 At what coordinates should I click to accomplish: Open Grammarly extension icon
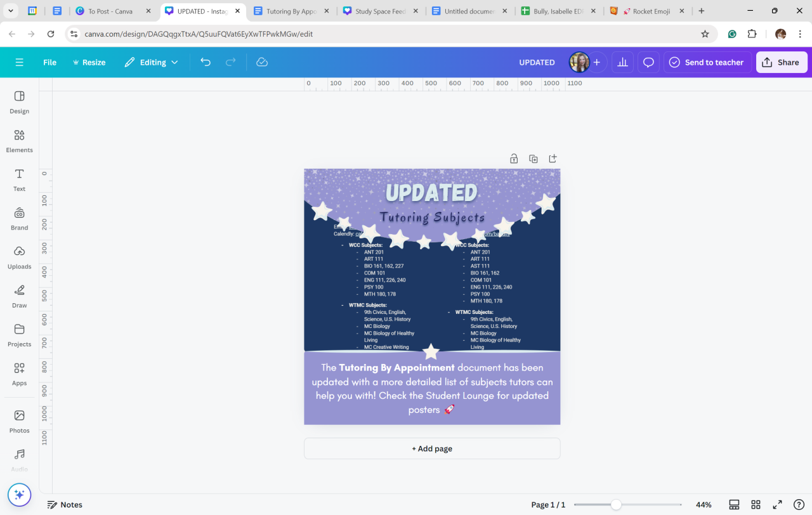point(732,34)
